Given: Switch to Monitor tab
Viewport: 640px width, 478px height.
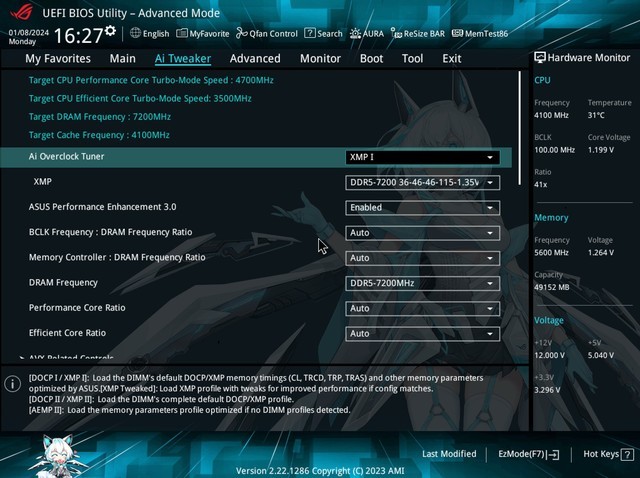Looking at the screenshot, I should tap(320, 59).
